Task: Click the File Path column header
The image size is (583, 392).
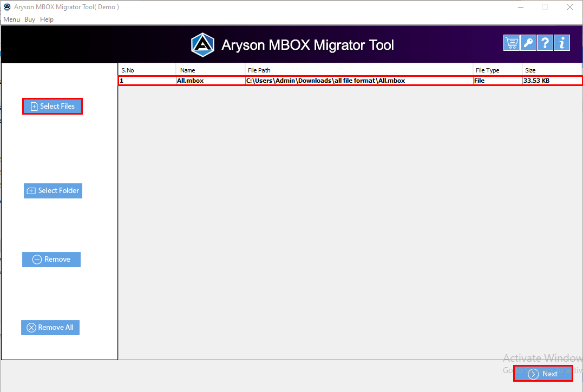Action: coord(359,70)
